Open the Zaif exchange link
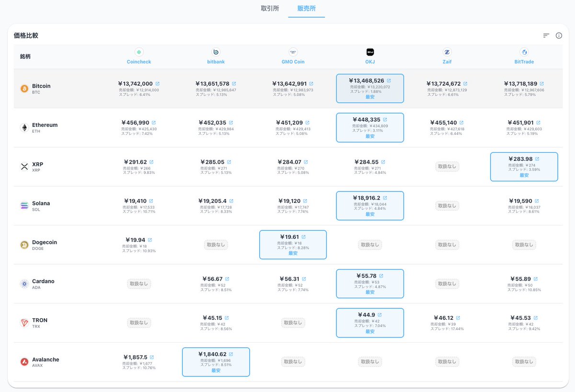 447,62
